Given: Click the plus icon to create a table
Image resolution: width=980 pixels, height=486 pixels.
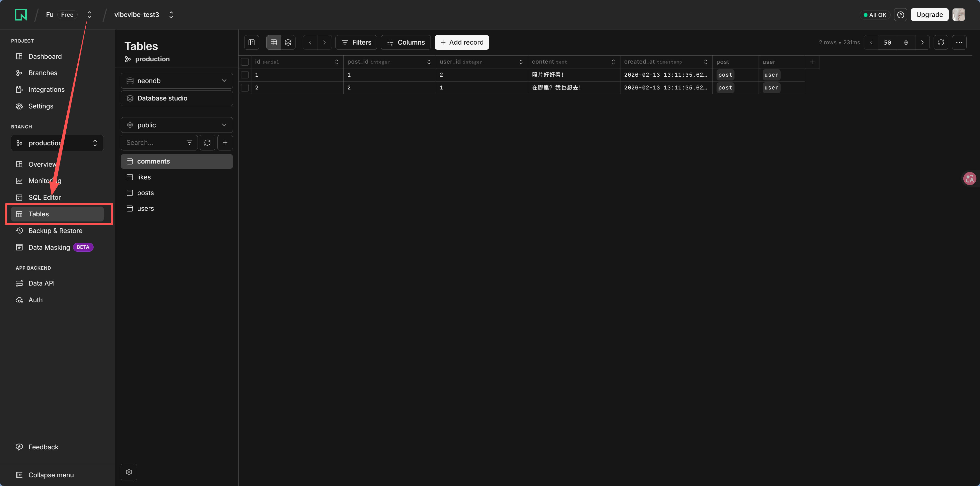Looking at the screenshot, I should 225,142.
